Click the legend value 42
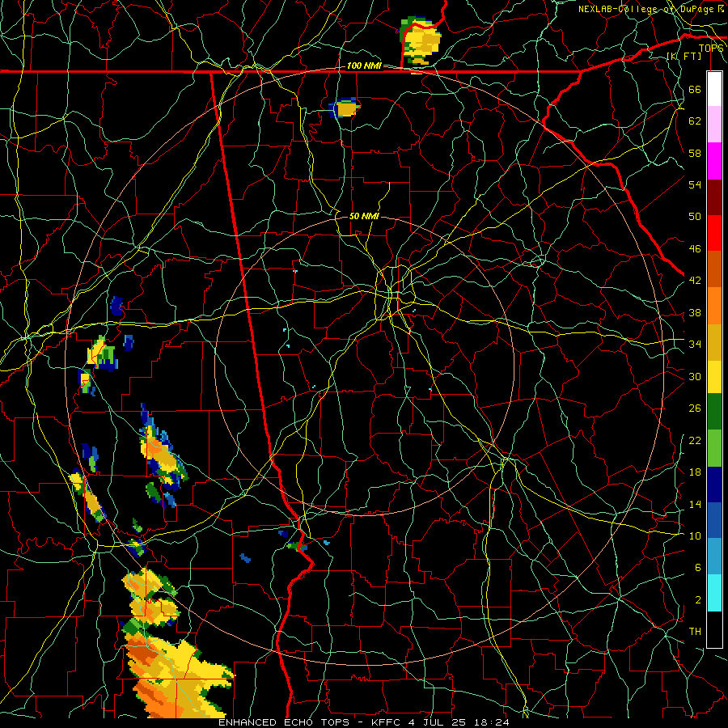728x728 pixels. pyautogui.click(x=695, y=281)
